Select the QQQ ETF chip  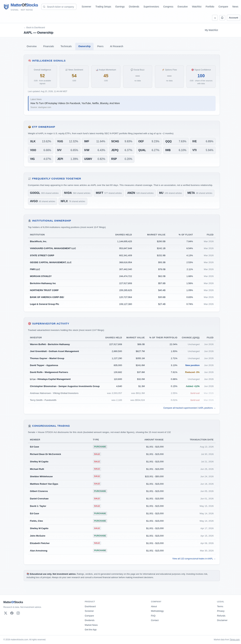175,141
